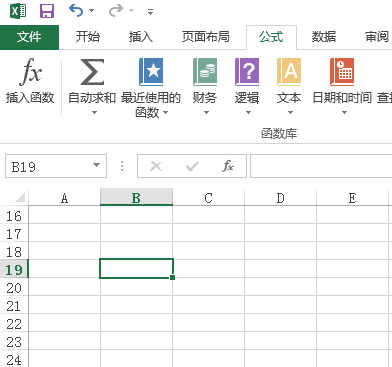Open the 文本 functions icon
The width and height of the screenshot is (392, 367).
(x=289, y=72)
